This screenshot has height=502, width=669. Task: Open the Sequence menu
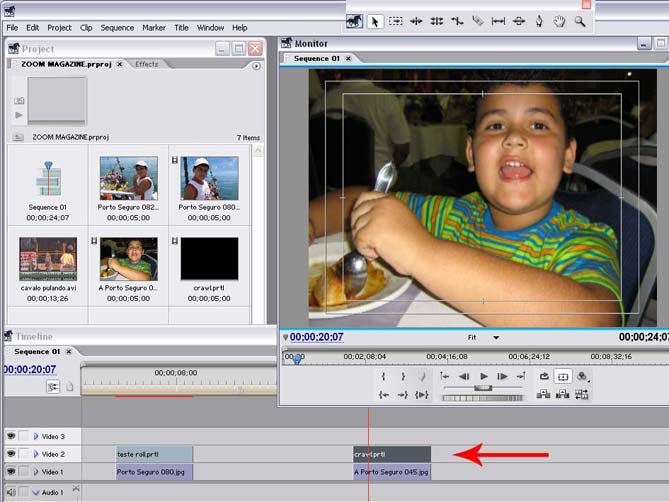(x=117, y=28)
